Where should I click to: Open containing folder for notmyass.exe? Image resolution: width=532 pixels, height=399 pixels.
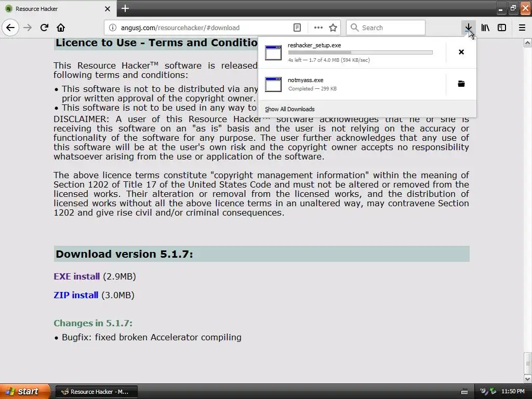click(x=461, y=84)
